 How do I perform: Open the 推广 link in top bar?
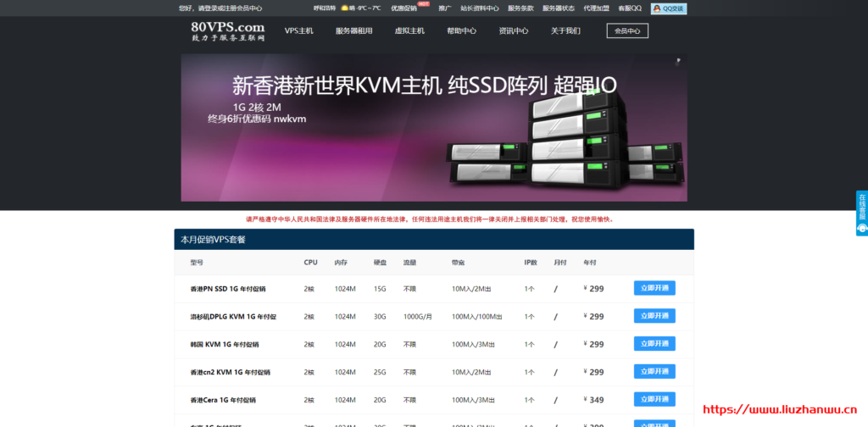(445, 8)
